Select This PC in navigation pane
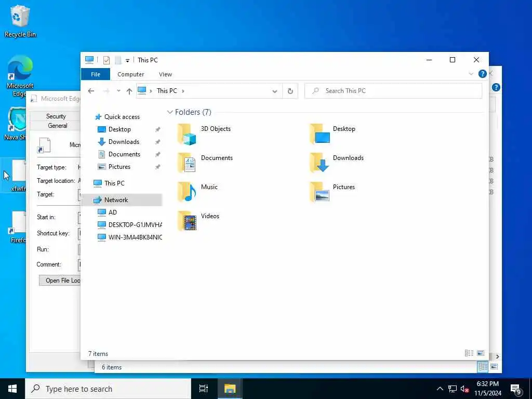 (x=114, y=183)
